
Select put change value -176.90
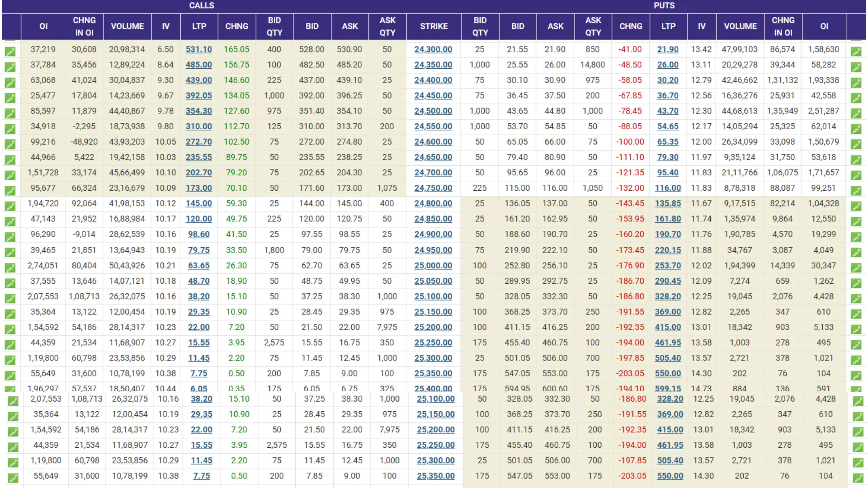coord(630,265)
